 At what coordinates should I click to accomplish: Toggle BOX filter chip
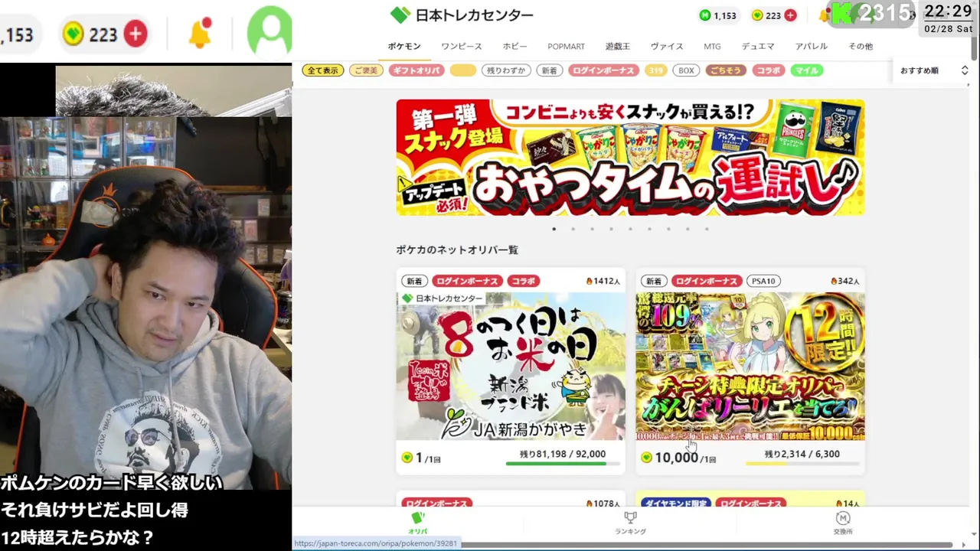[686, 70]
